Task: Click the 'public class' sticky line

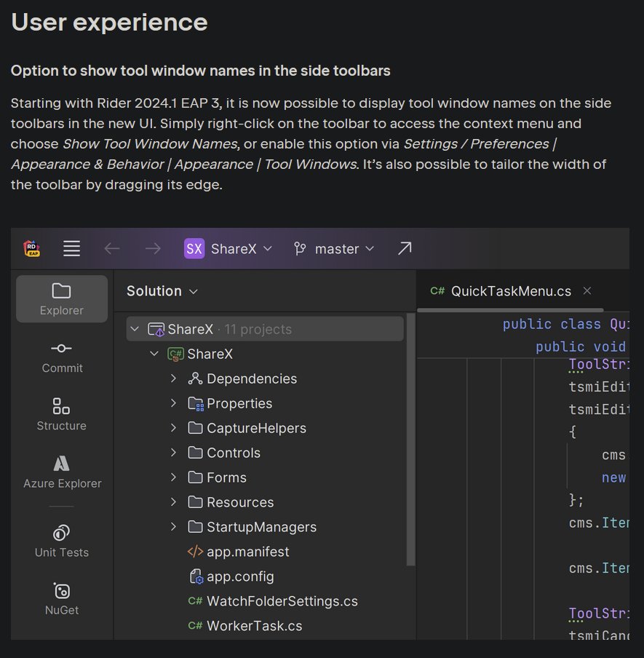Action: pos(565,324)
